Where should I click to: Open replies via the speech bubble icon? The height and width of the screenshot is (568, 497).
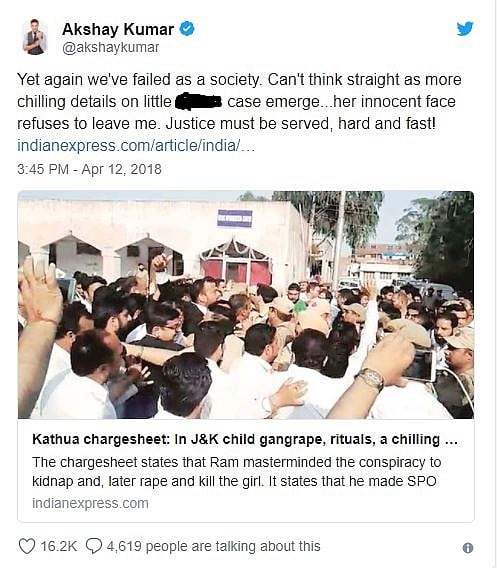click(x=94, y=546)
